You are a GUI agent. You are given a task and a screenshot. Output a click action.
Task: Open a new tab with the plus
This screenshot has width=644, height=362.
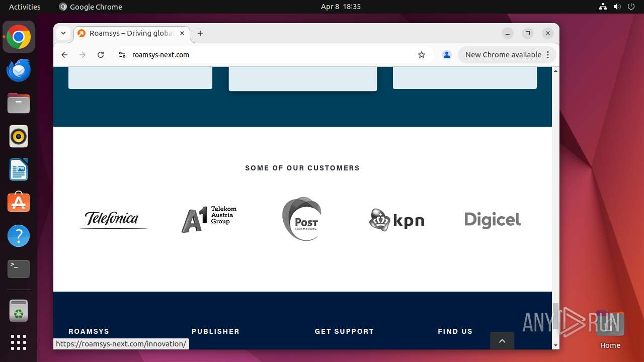point(200,33)
